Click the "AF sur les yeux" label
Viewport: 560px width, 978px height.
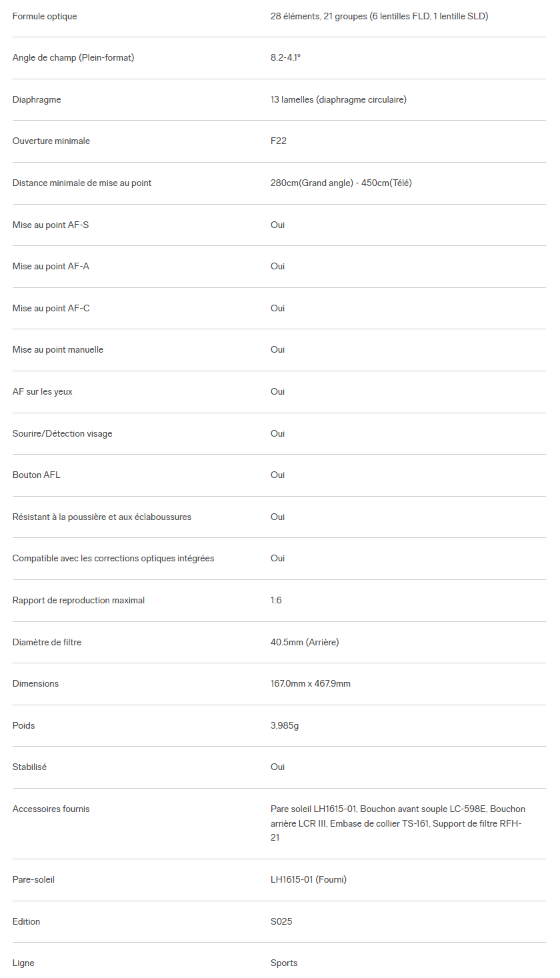click(x=43, y=391)
